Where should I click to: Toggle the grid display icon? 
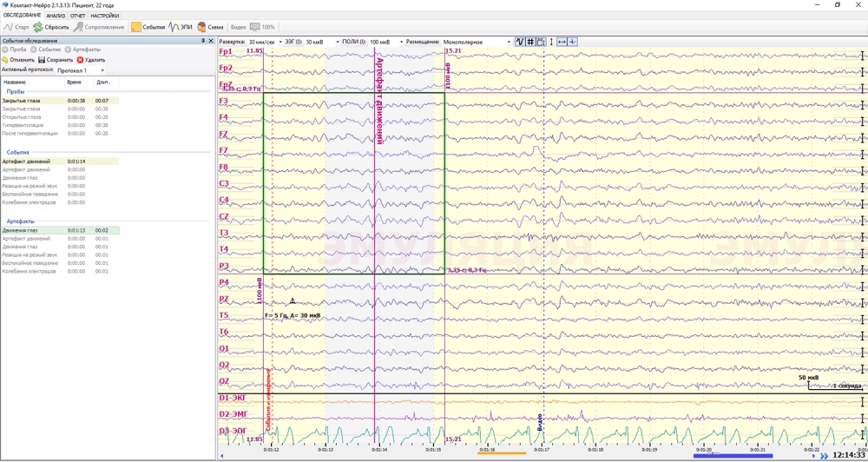530,42
